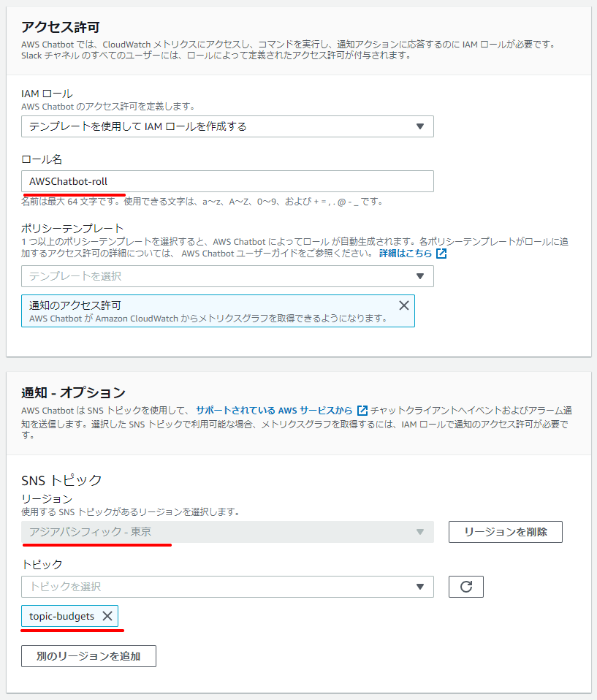This screenshot has height=700, width=597.
Task: Open the テンプレートを選択 policy template dropdown
Action: (227, 276)
